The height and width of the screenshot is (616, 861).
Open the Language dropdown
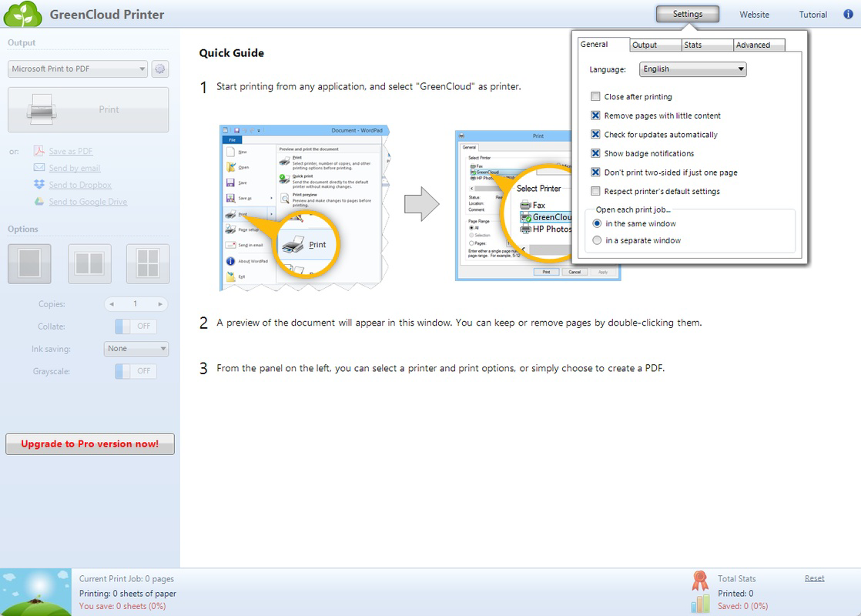693,69
